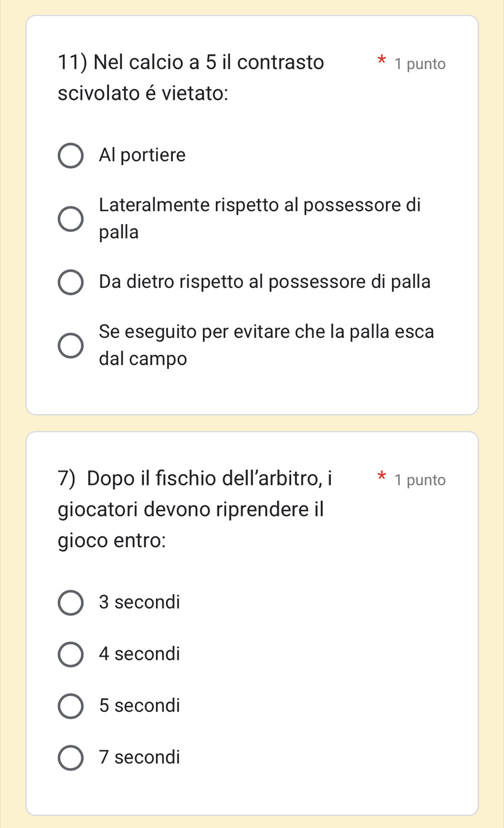This screenshot has width=504, height=828.
Task: Choose the '4 secondi' radio button
Action: pyautogui.click(x=70, y=654)
